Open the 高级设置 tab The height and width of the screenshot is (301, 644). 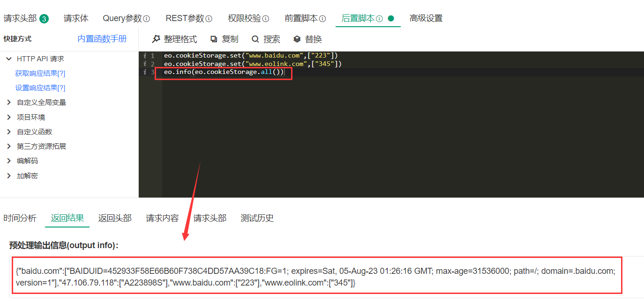426,18
